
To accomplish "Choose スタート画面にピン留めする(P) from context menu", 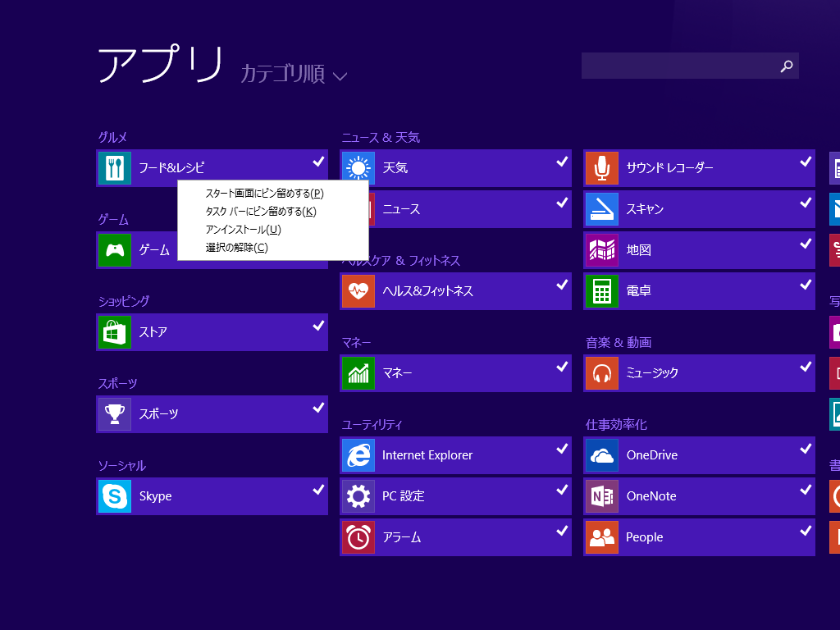I will (x=265, y=194).
